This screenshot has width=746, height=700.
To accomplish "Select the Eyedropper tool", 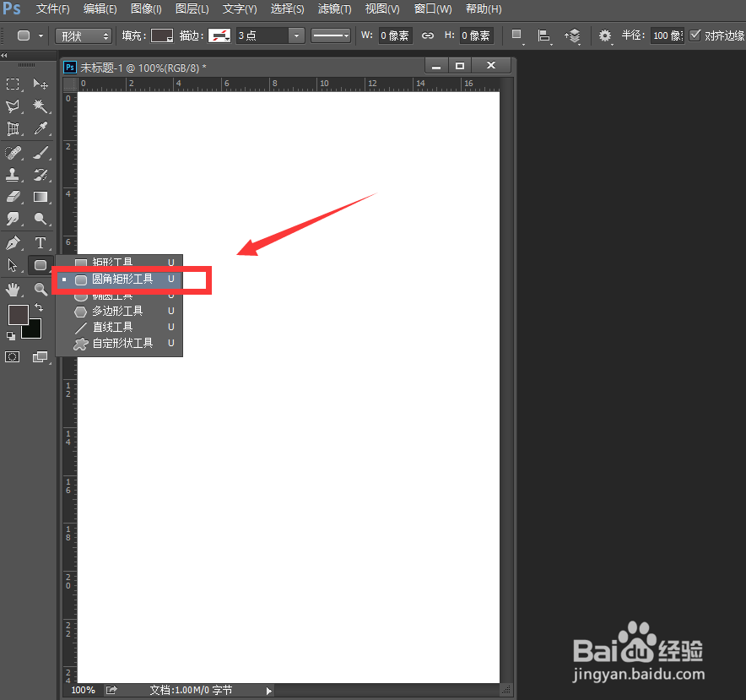I will coord(41,128).
